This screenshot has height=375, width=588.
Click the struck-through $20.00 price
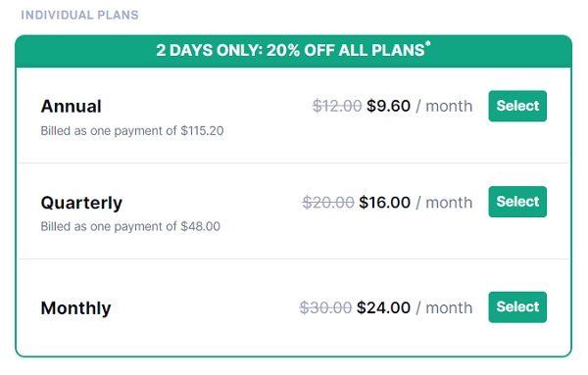coord(328,203)
